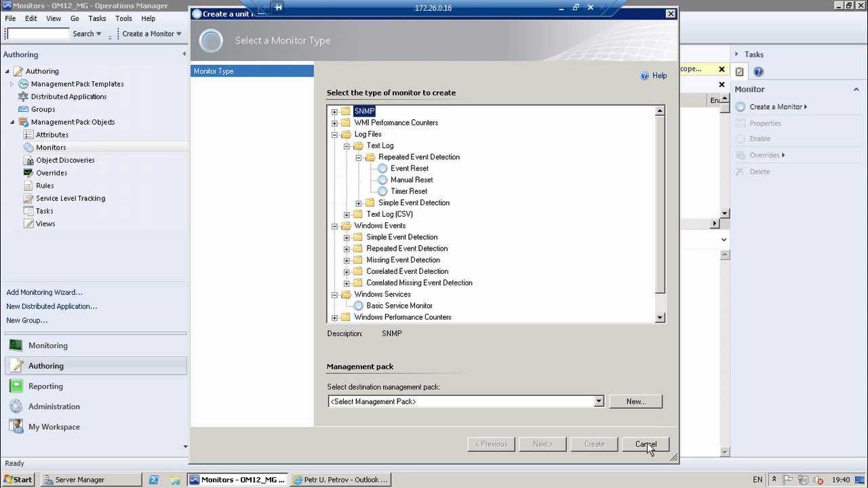Open the Tasks menu
The image size is (868, 488).
pyautogui.click(x=97, y=18)
